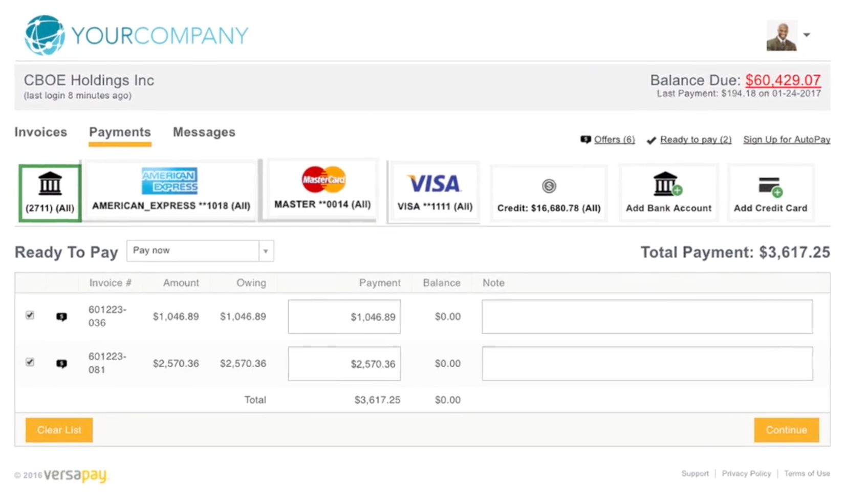The width and height of the screenshot is (868, 504).
Task: Edit the $2,570.36 payment field
Action: pyautogui.click(x=344, y=364)
